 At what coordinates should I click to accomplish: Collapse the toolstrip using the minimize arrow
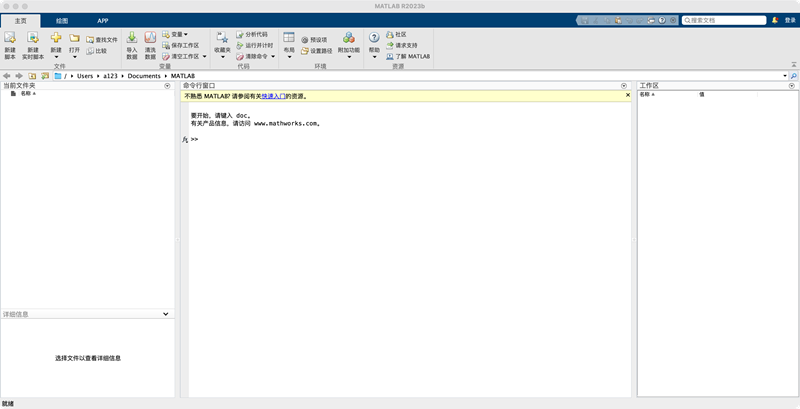click(x=793, y=64)
